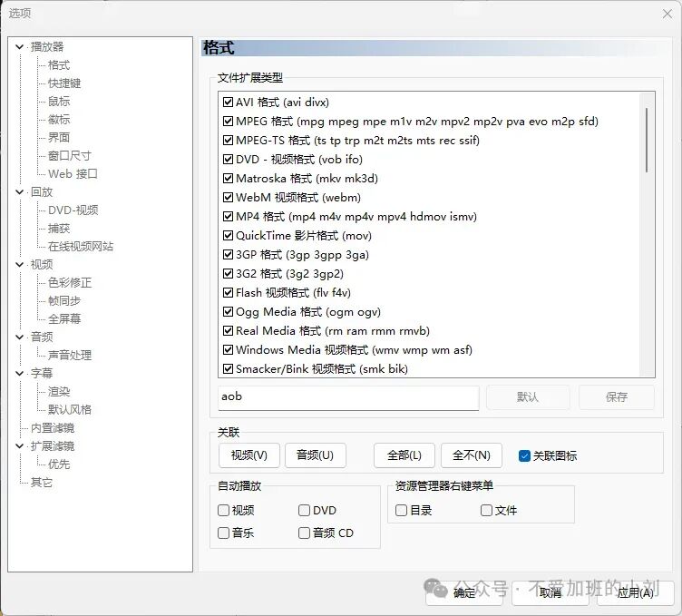Screen dimensions: 682x616
Task: Open 全屏幕 settings
Action: click(64, 318)
